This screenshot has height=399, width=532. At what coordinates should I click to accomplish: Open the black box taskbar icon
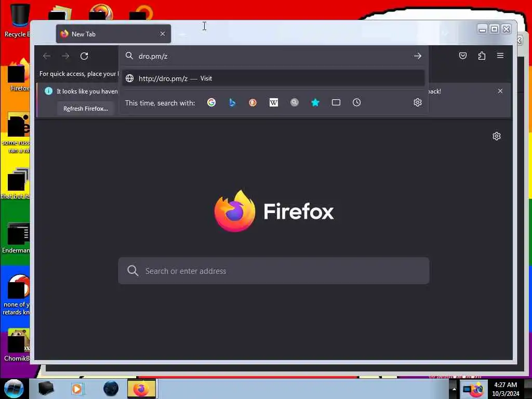click(x=46, y=389)
